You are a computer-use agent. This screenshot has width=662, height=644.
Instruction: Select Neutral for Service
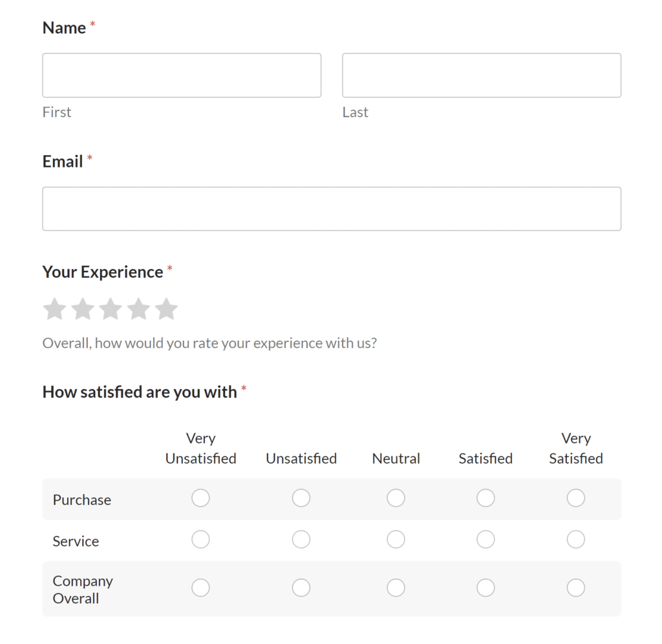click(x=396, y=539)
